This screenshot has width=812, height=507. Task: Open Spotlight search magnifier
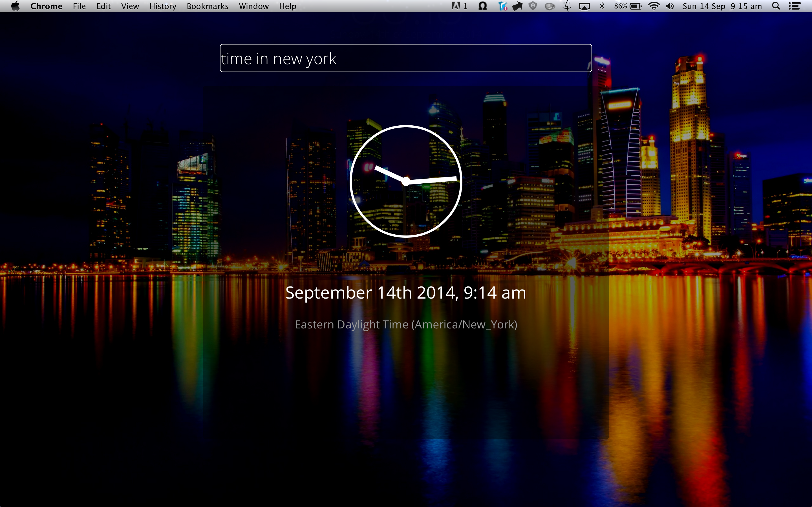tap(776, 6)
